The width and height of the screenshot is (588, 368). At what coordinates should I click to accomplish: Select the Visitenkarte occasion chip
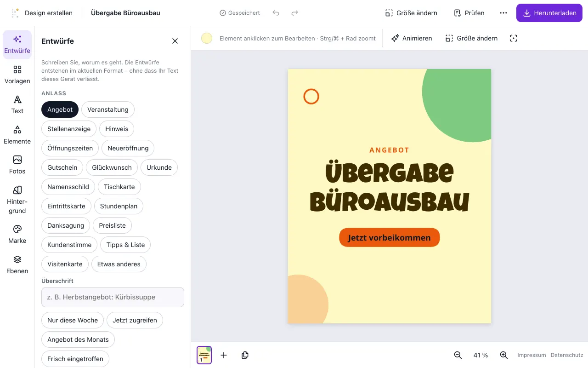[x=65, y=264]
